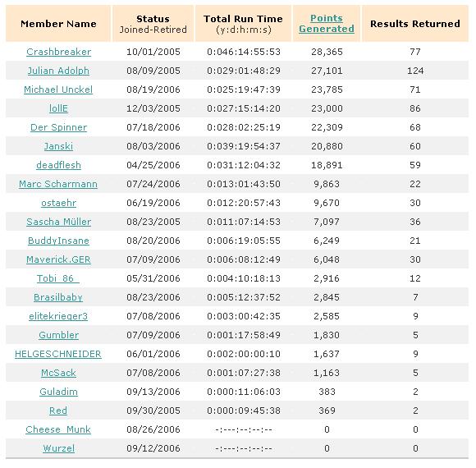Viewport: 476px width, 468px height.
Task: Open Wurzel member link
Action: (58, 448)
